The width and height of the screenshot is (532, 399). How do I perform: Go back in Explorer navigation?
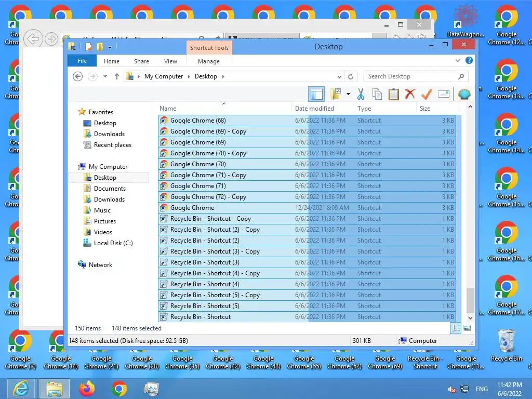[x=78, y=76]
